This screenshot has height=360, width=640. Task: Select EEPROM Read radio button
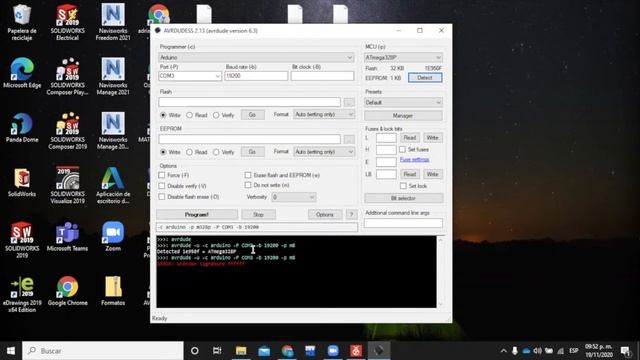[x=189, y=152]
